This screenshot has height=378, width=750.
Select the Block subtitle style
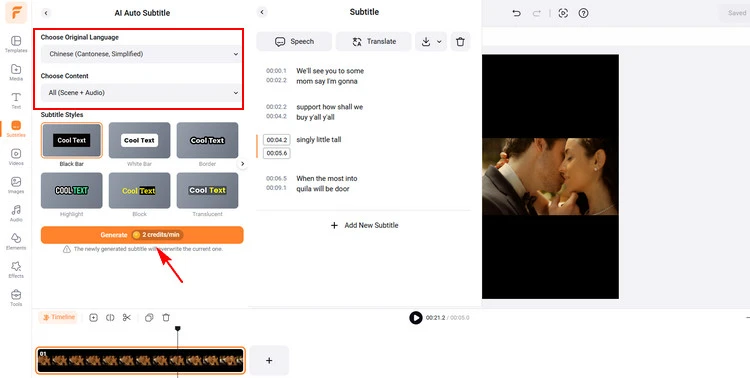(139, 190)
